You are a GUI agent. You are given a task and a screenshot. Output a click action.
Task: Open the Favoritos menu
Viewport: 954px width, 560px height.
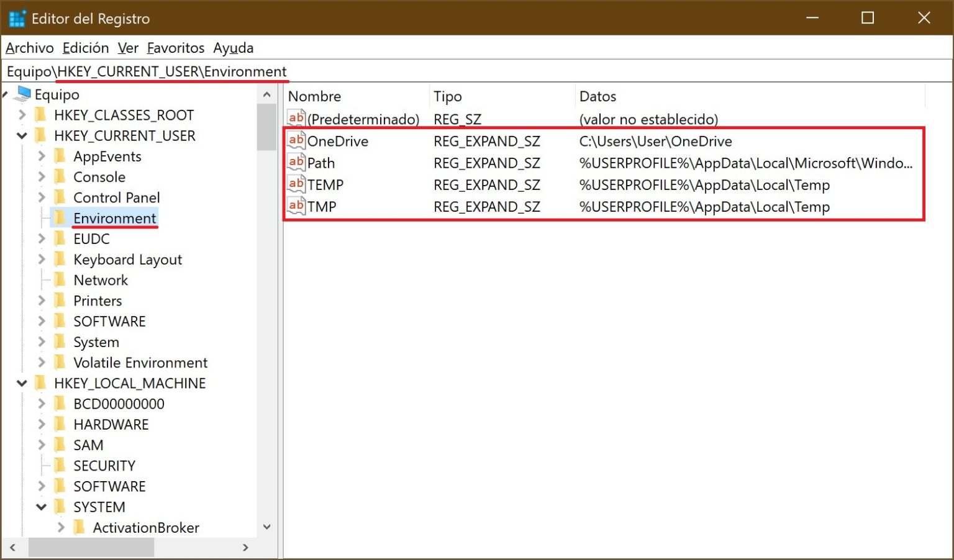click(176, 48)
